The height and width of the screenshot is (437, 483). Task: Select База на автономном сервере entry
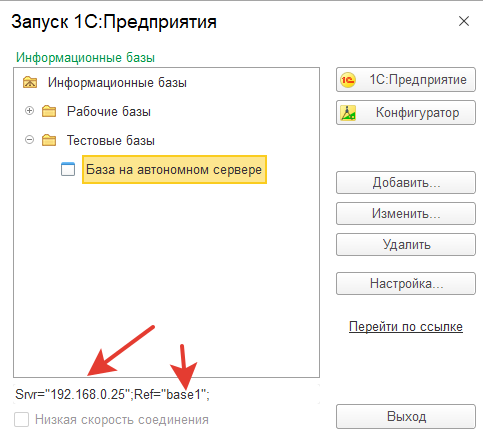(x=174, y=169)
